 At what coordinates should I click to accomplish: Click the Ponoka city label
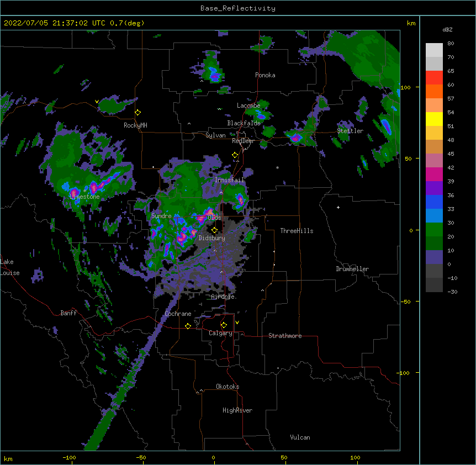(x=265, y=75)
